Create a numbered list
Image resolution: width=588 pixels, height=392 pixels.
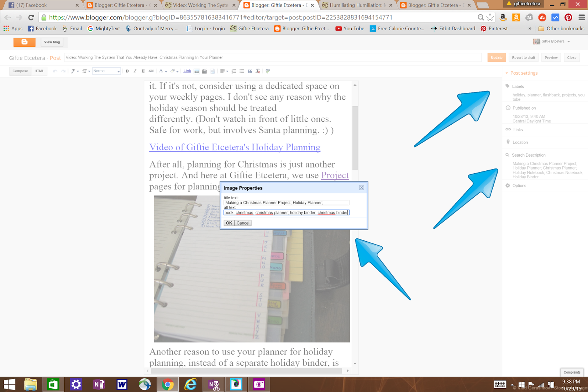pos(234,71)
